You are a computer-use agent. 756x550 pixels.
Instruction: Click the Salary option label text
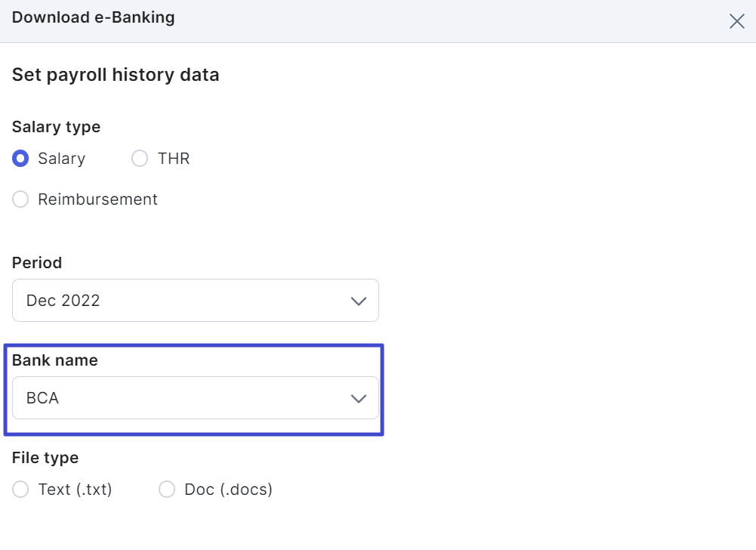pos(61,159)
